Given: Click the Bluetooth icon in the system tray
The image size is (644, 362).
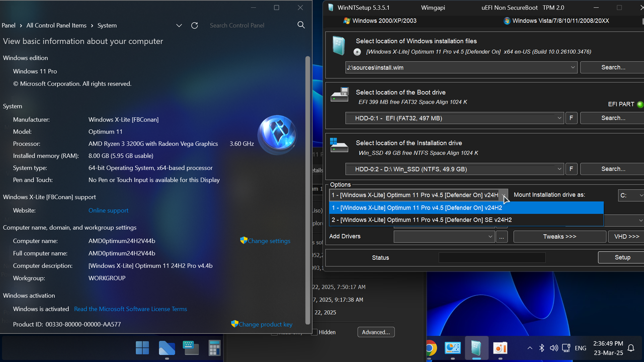Looking at the screenshot, I should [x=541, y=347].
